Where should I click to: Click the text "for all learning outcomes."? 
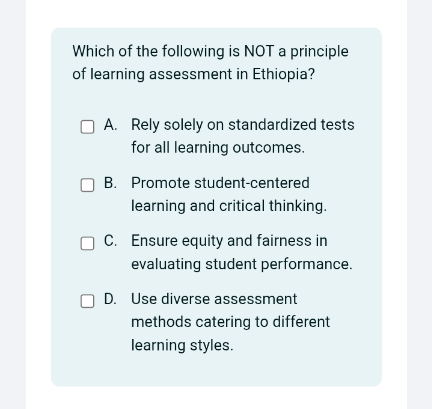(x=218, y=148)
